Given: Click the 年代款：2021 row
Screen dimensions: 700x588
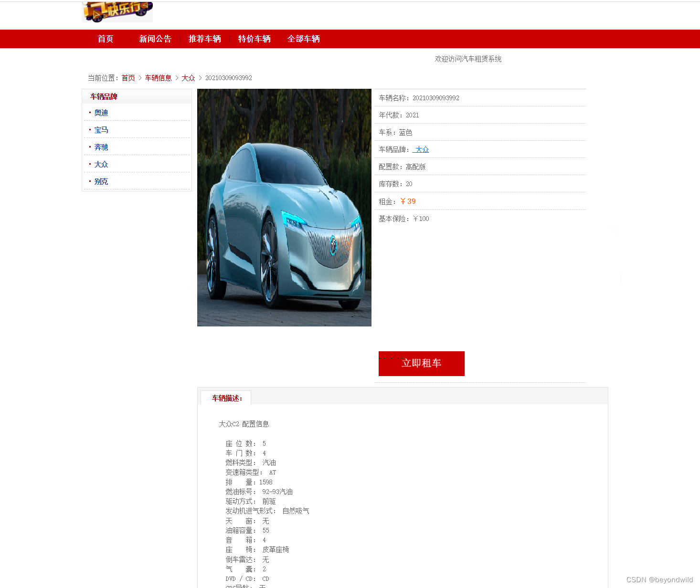Looking at the screenshot, I should (x=480, y=115).
